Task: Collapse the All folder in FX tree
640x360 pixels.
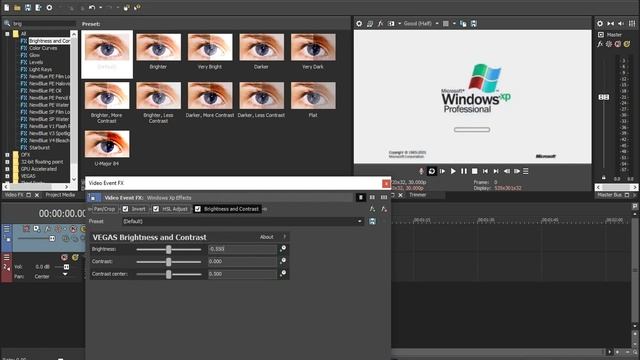Action: [x=7, y=34]
